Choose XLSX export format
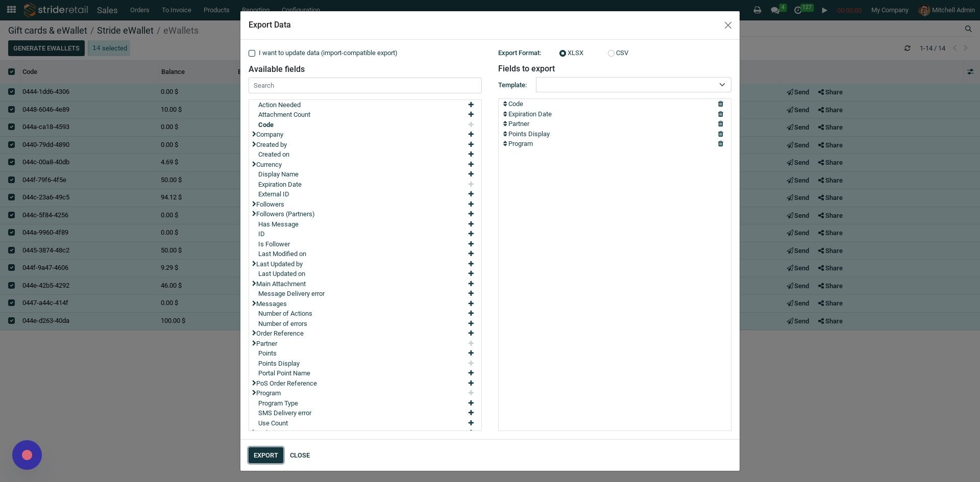Screen dimensions: 980x482 (x=562, y=53)
